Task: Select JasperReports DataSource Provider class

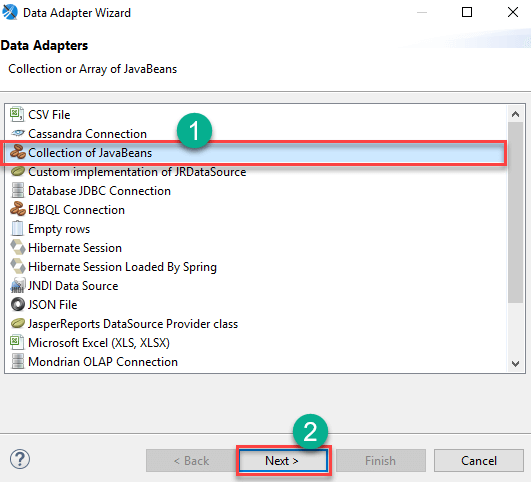Action: click(133, 324)
